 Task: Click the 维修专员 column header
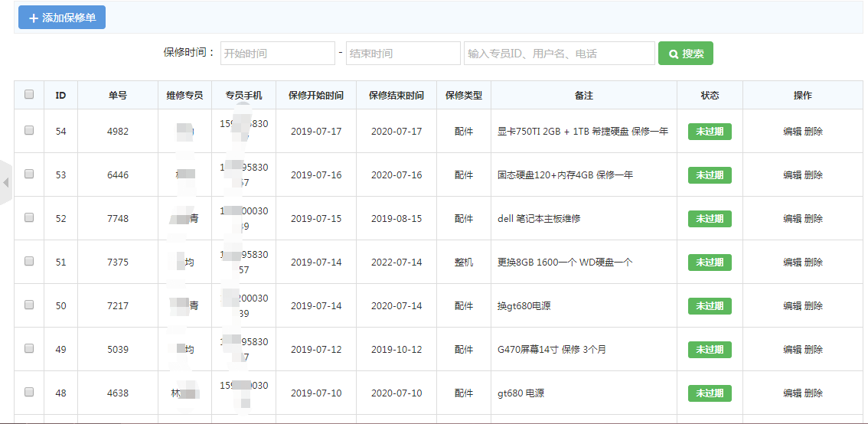point(185,95)
